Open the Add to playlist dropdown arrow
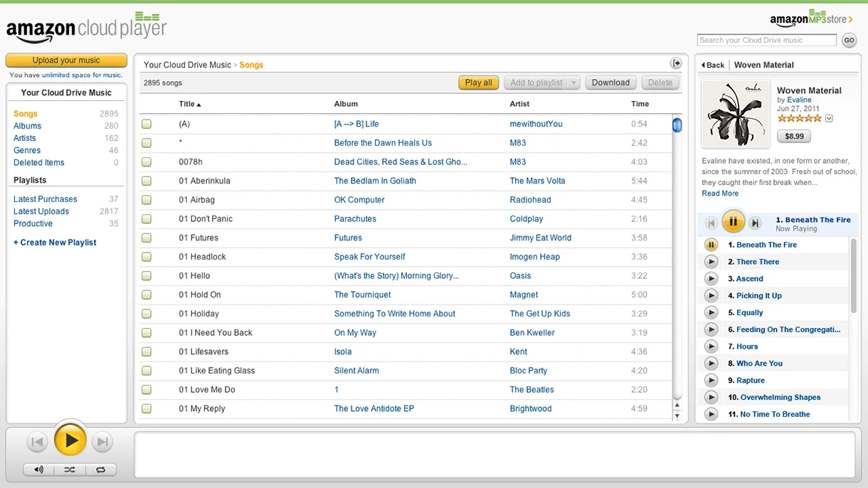 coord(573,83)
